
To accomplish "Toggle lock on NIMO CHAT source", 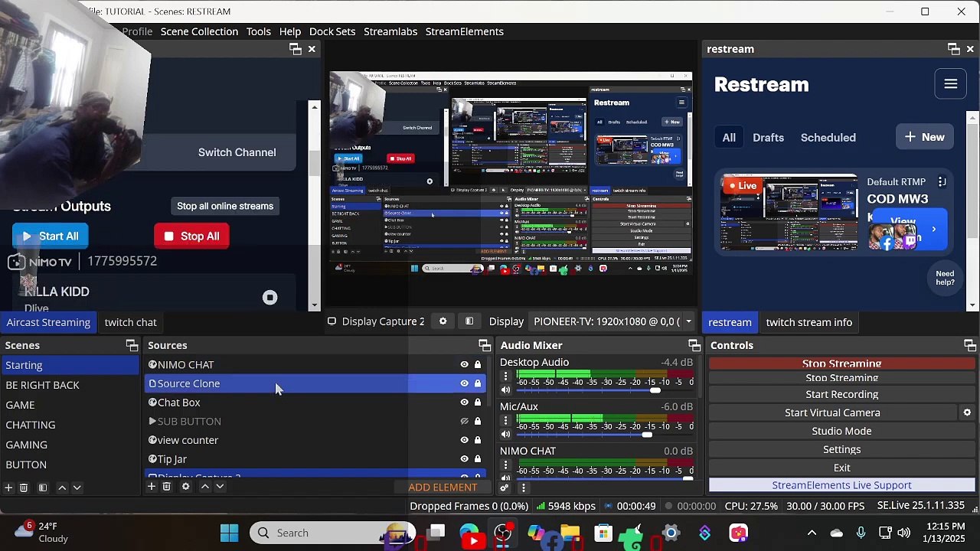I will pos(478,365).
